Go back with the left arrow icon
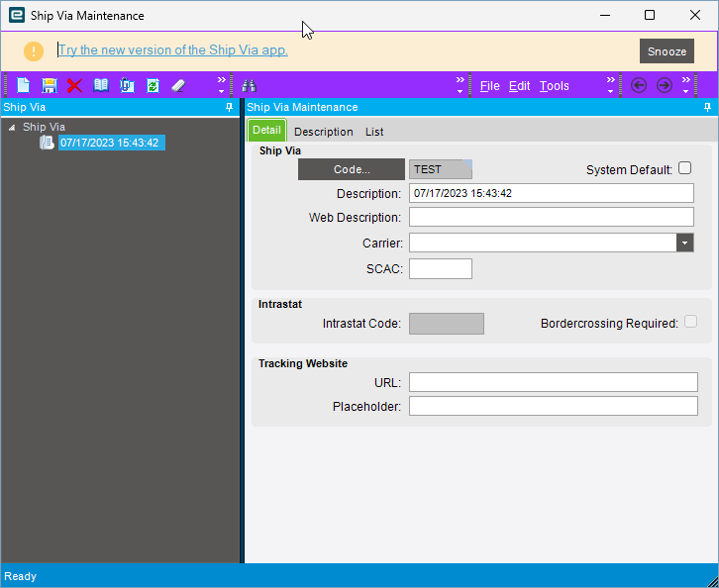719x588 pixels. [x=639, y=85]
